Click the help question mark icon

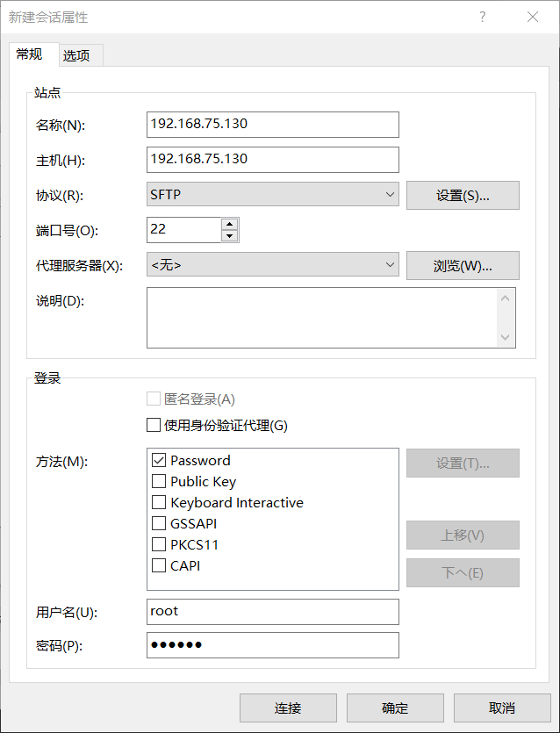pyautogui.click(x=482, y=17)
